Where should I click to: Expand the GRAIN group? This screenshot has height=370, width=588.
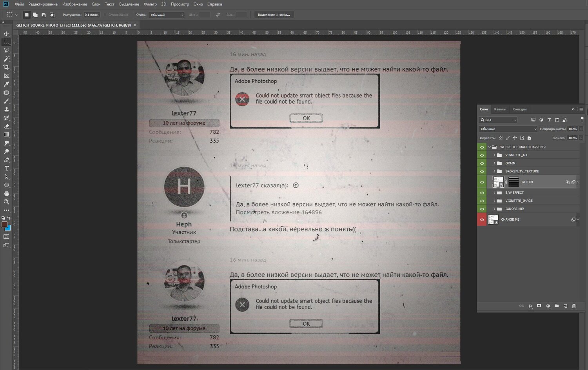tap(494, 163)
